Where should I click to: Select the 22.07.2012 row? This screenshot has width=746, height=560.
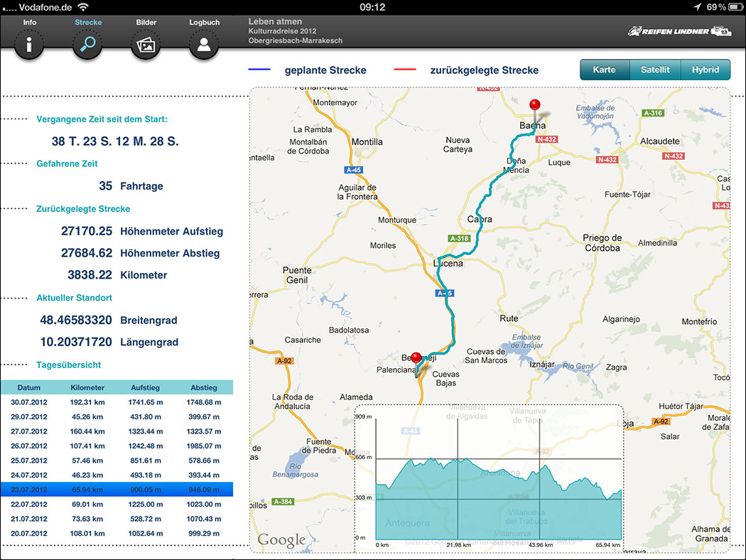117,505
